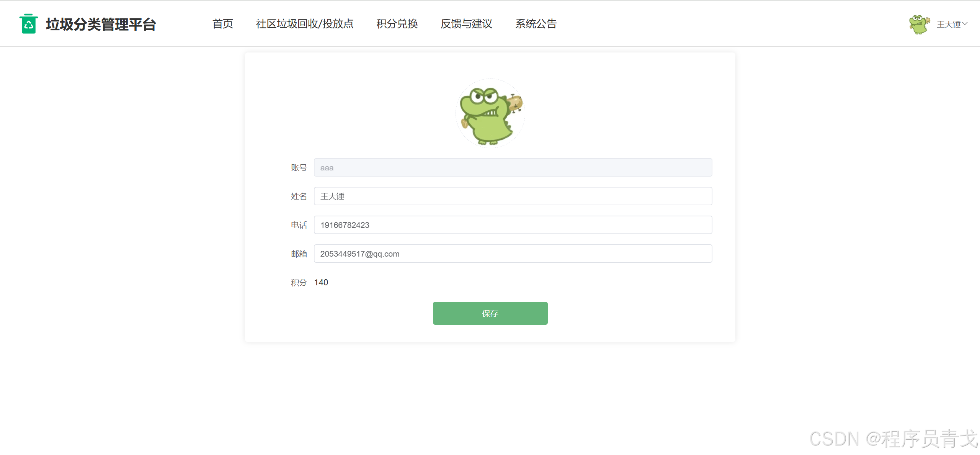Screen dimensions: 980x455
Task: Open the 王大锤 username menu
Action: click(x=948, y=24)
